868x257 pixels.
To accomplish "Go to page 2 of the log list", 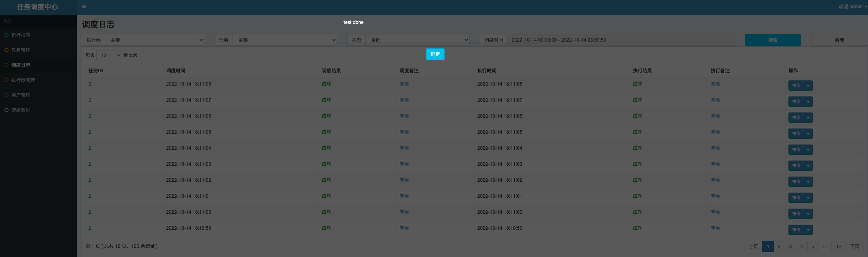I will pyautogui.click(x=779, y=246).
